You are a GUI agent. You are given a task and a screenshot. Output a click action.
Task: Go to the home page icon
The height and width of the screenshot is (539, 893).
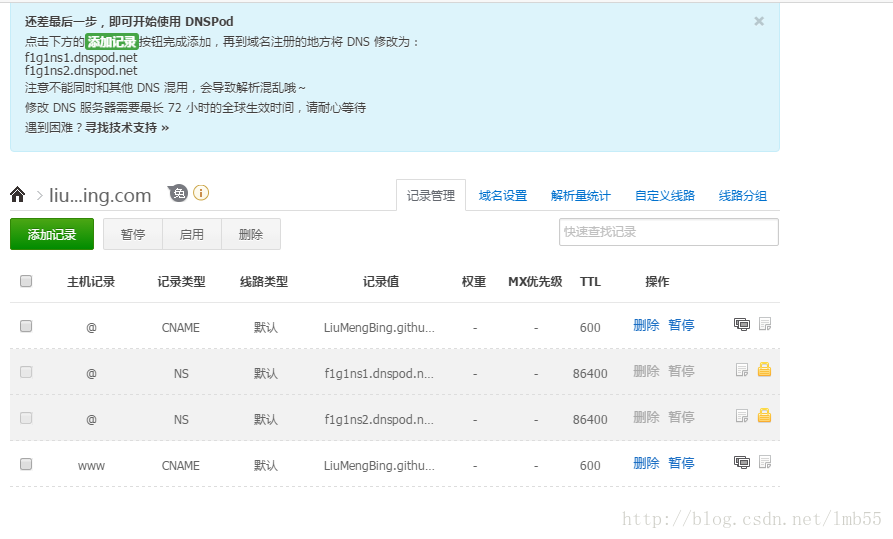[x=18, y=195]
